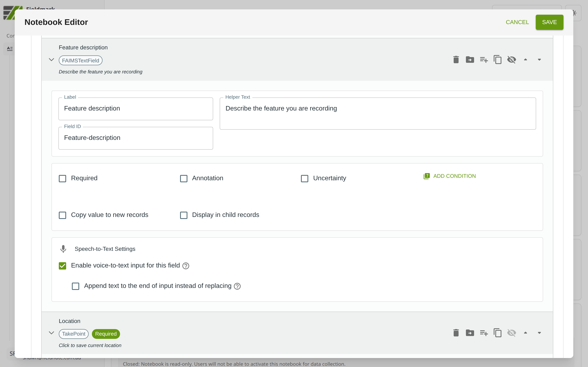Add field below Feature description
Viewport: 588px width, 367px height.
483,60
